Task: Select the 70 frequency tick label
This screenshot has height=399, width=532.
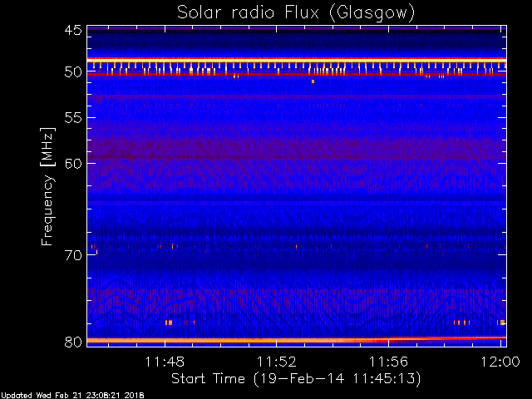Action: [73, 255]
